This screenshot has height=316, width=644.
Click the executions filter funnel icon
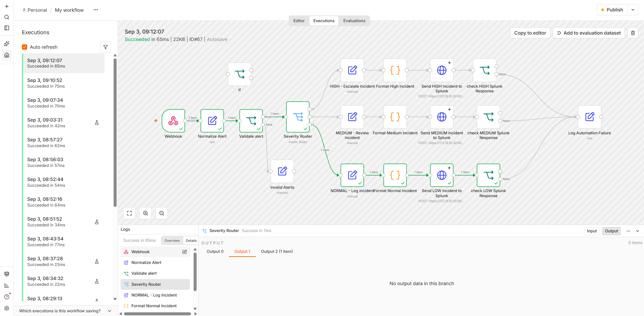tap(106, 47)
